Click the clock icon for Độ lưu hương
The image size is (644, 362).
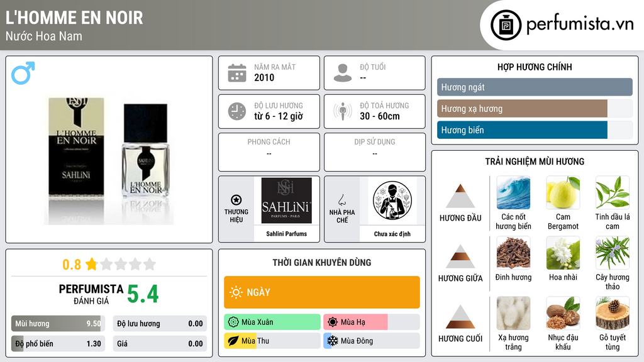pyautogui.click(x=237, y=111)
